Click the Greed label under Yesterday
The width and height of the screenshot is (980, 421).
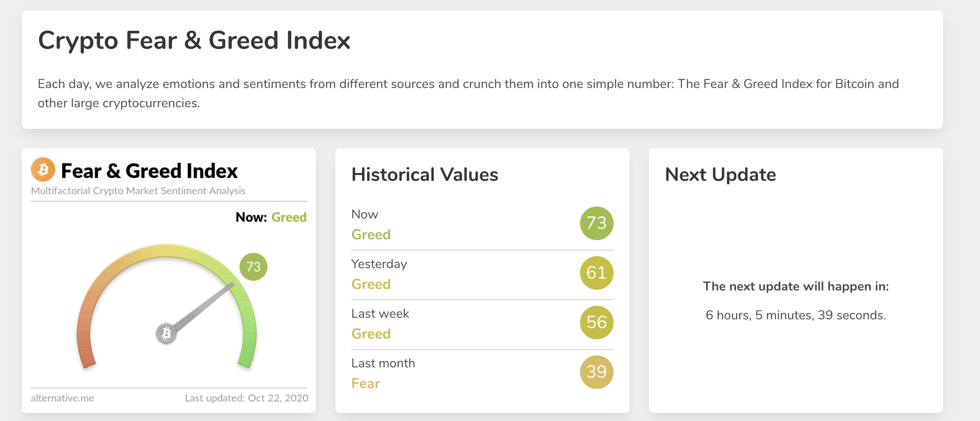coord(371,284)
